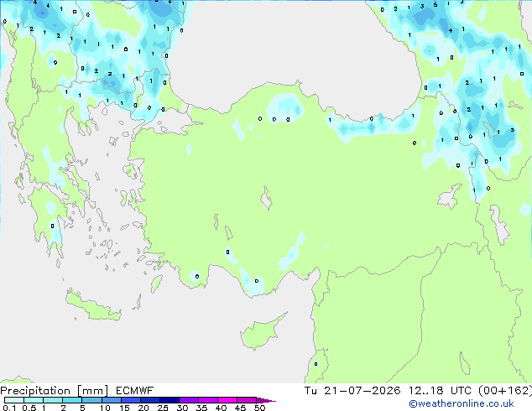Click the 20 to 25 mm legend swatch
Screen dimensions: 532x411
point(149,400)
